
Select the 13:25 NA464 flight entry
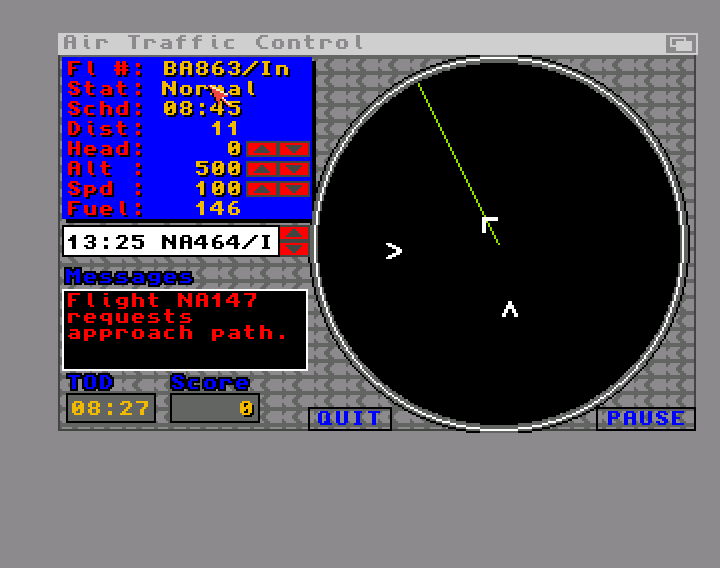(x=170, y=241)
